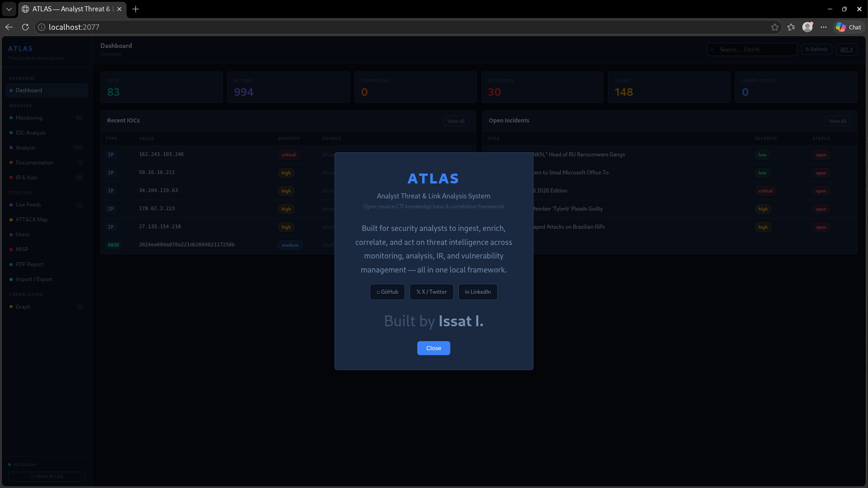Open PDF Report utility

pos(47,264)
